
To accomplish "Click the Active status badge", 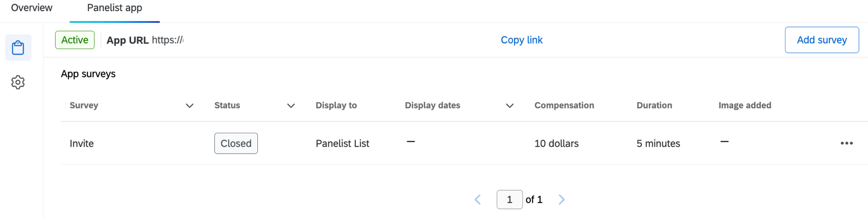I will point(75,40).
